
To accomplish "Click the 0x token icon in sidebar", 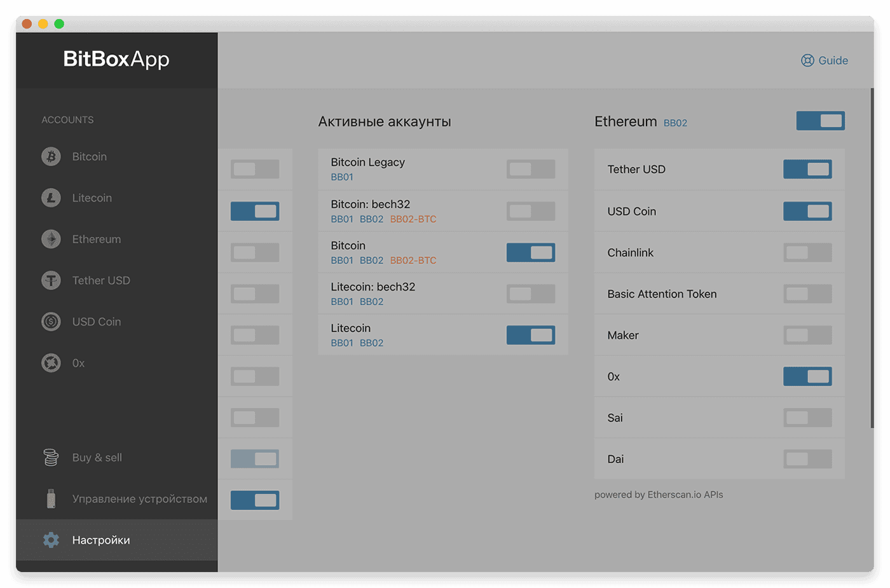I will 51,363.
